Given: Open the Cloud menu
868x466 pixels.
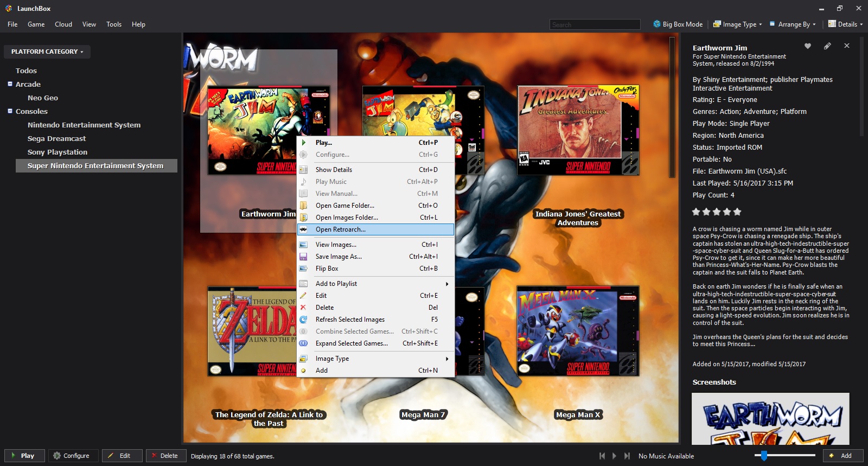Looking at the screenshot, I should [63, 24].
